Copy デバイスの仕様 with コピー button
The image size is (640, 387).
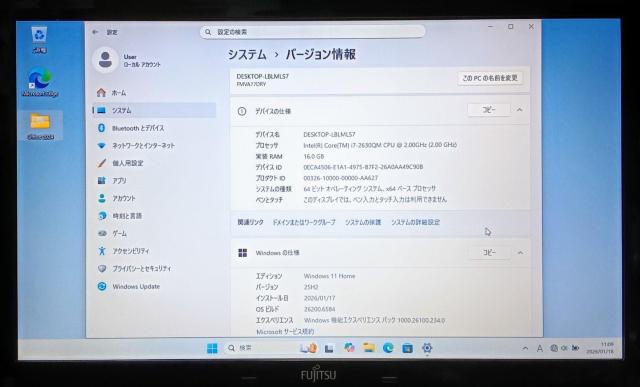coord(489,110)
